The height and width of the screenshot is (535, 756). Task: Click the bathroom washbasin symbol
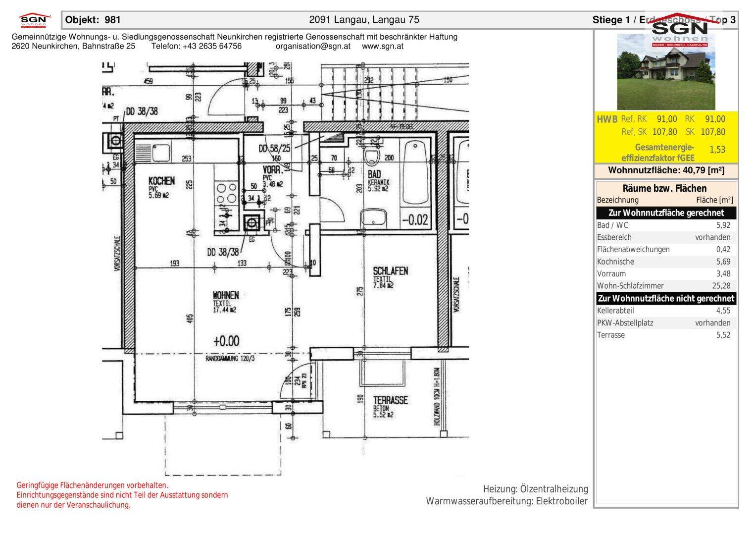coord(374,217)
